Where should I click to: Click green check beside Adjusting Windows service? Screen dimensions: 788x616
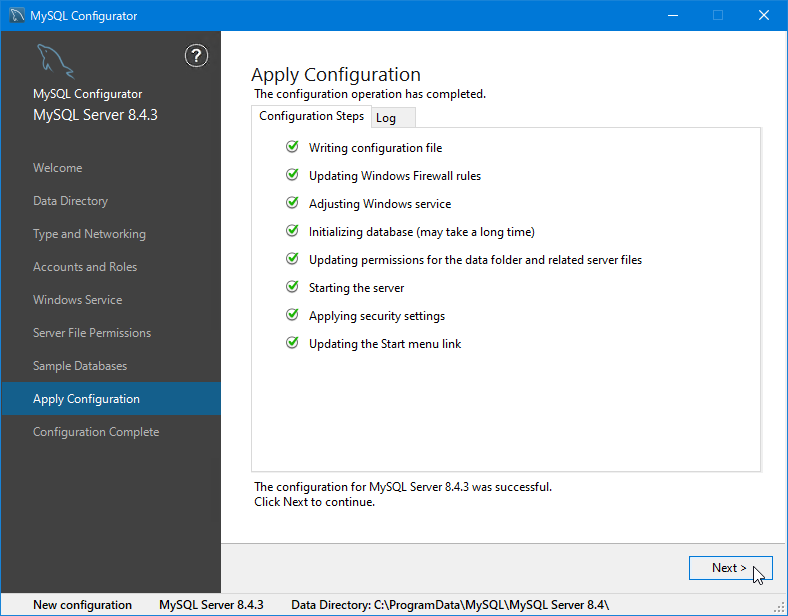[x=292, y=202]
